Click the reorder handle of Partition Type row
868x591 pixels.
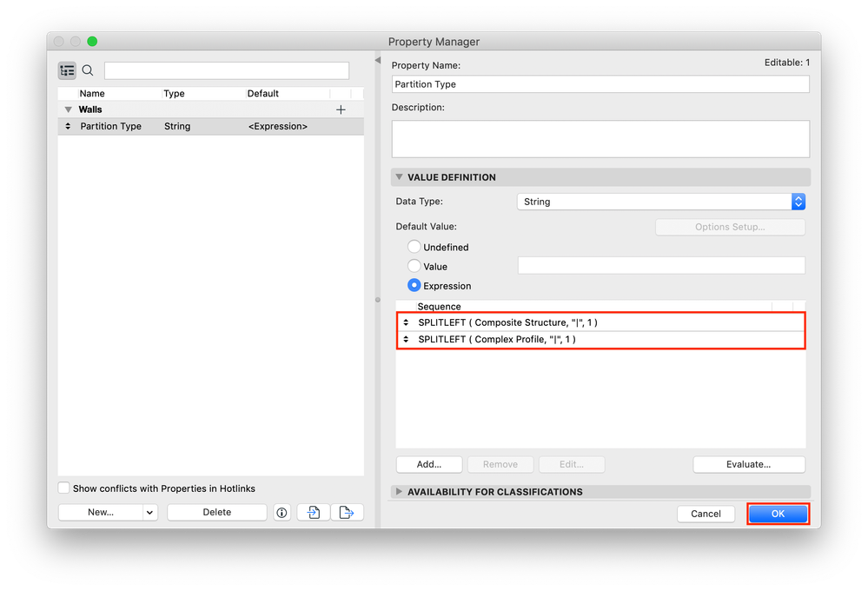click(68, 126)
